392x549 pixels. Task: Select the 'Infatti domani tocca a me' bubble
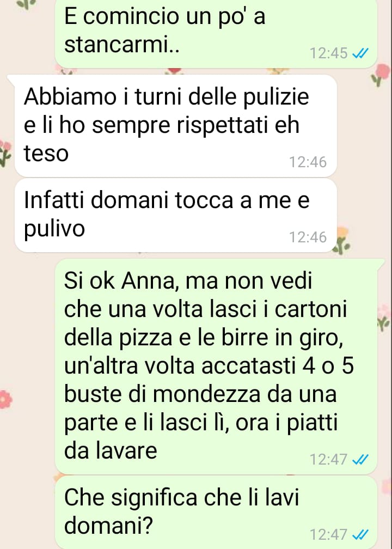176,215
